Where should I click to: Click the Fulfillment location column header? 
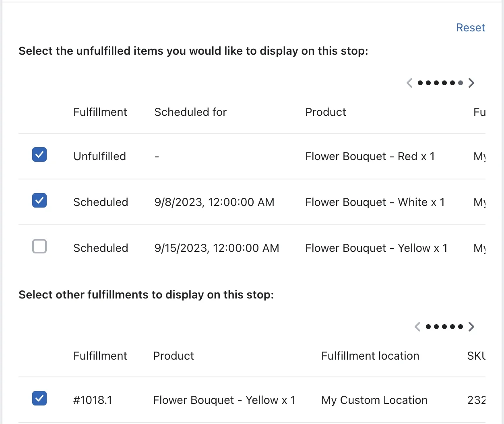(370, 356)
